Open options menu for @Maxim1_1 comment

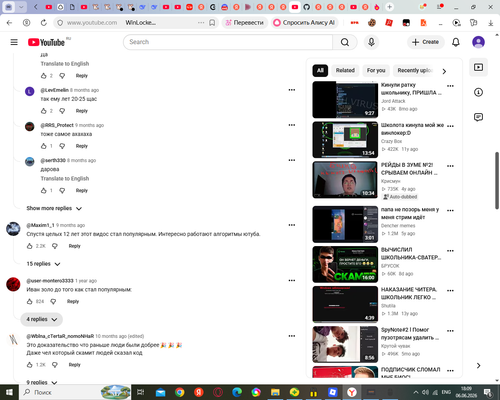292,225
